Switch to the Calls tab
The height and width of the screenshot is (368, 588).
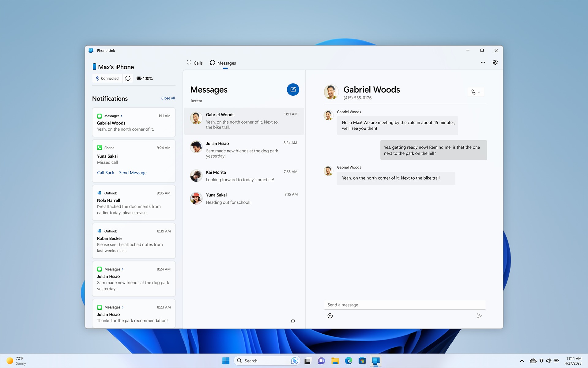(x=195, y=63)
